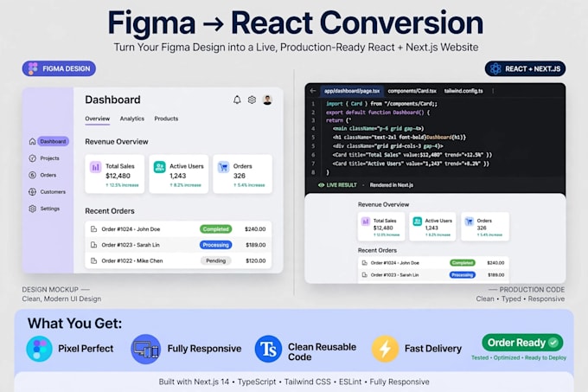
Task: Click the Recent Orders heading in live result
Action: coord(377,250)
